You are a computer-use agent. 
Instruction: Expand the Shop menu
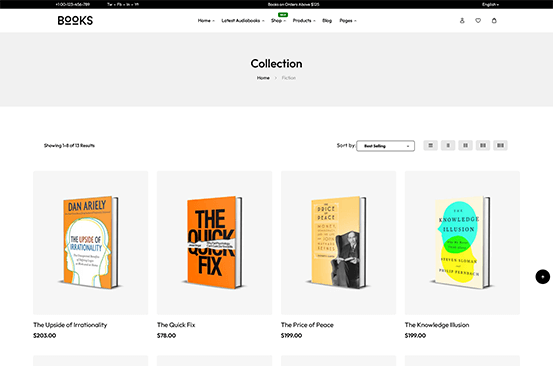278,21
